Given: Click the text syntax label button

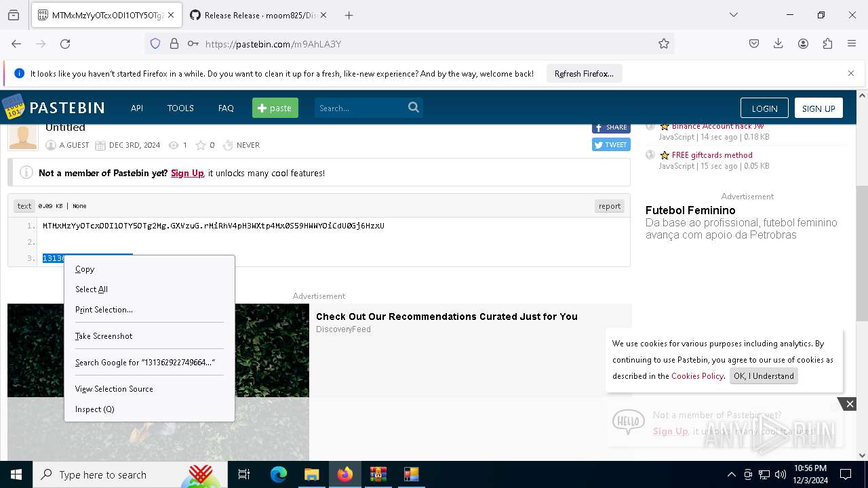Looking at the screenshot, I should [x=24, y=206].
